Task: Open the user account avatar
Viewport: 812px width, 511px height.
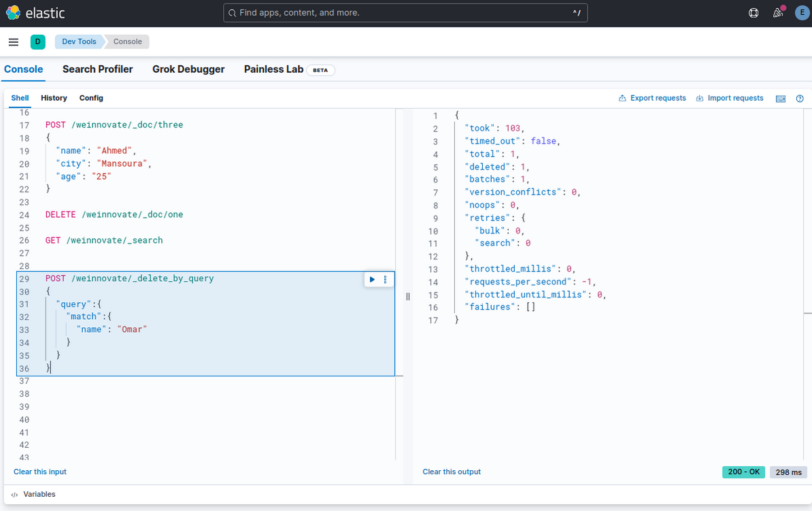Action: tap(801, 13)
